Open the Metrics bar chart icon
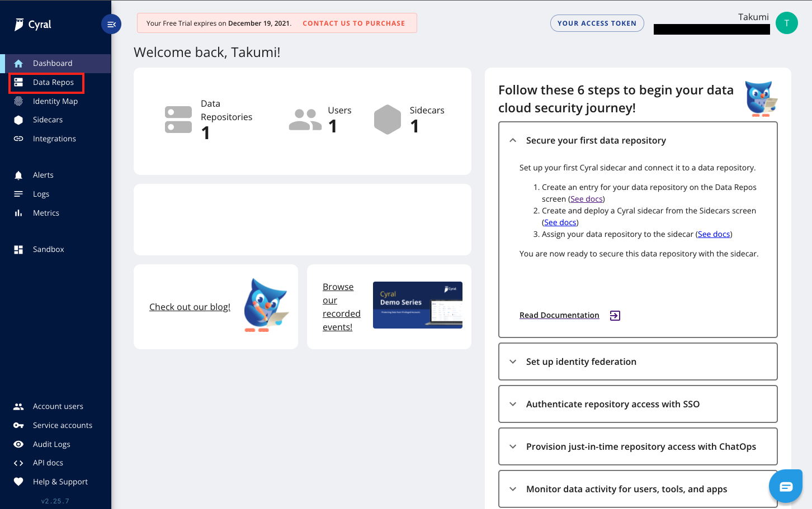Viewport: 812px width, 509px height. 18,212
